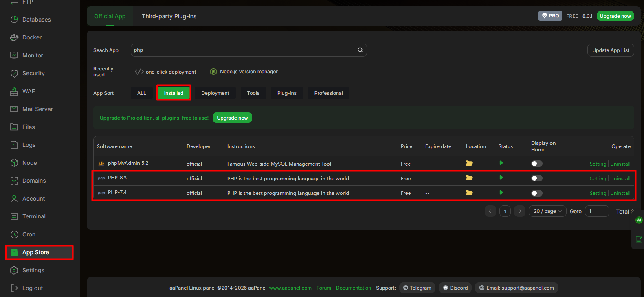Go to next page using right chevron

[519, 211]
